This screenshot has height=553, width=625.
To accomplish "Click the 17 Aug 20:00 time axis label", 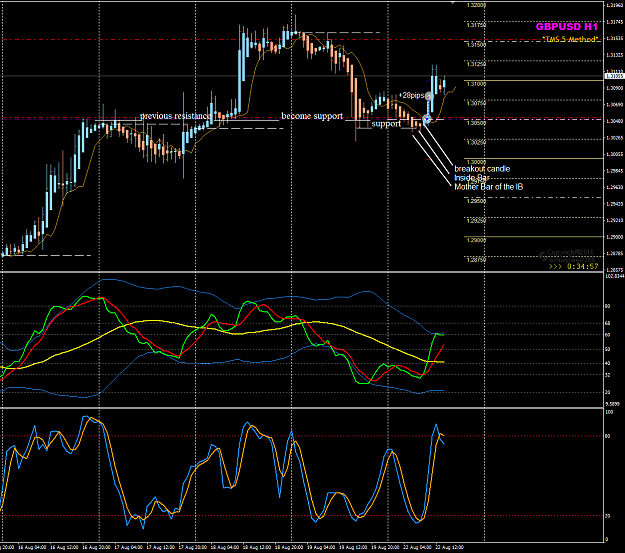I will [x=193, y=547].
